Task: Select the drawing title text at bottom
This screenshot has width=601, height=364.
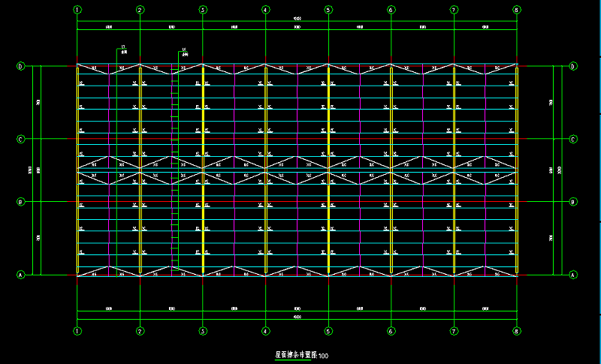Action: 296,354
